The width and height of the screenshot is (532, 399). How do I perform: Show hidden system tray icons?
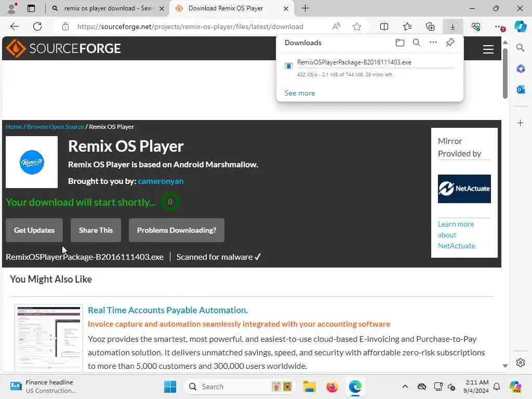(405, 387)
